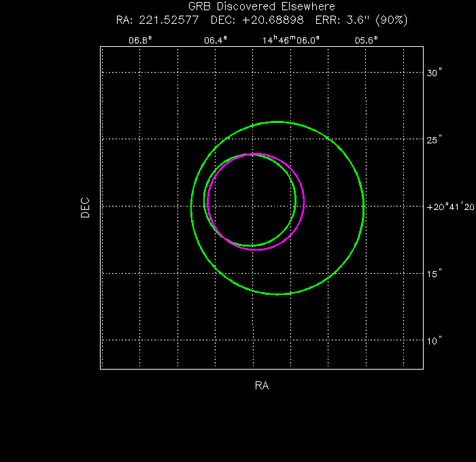Click the bottommost point of large green circle
Screen dimensions: 476x462
277,294
